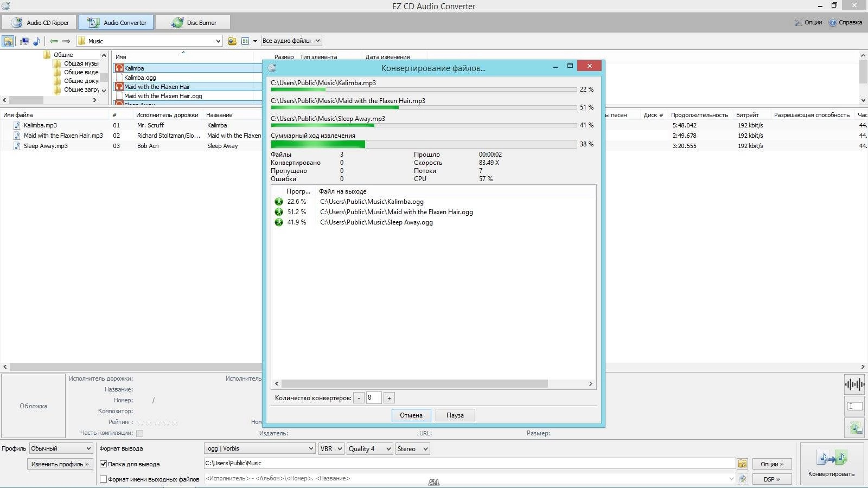The height and width of the screenshot is (488, 868).
Task: Click the view layout icon
Action: [x=245, y=41]
